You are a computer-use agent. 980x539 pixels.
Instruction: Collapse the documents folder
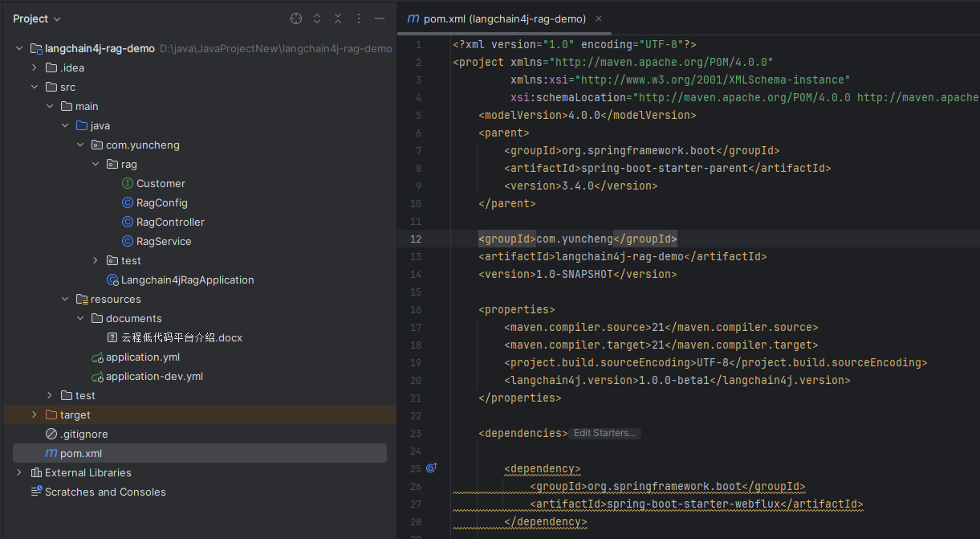click(x=80, y=318)
